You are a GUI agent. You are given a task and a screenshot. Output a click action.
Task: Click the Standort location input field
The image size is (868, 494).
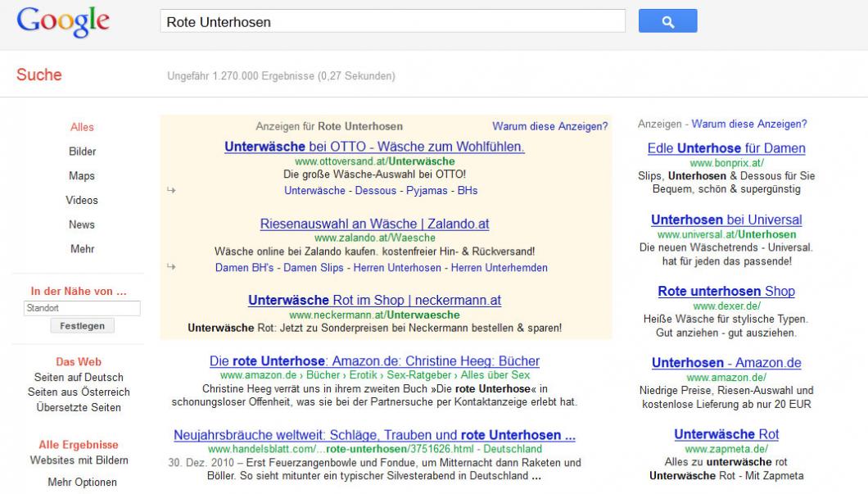pos(82,308)
